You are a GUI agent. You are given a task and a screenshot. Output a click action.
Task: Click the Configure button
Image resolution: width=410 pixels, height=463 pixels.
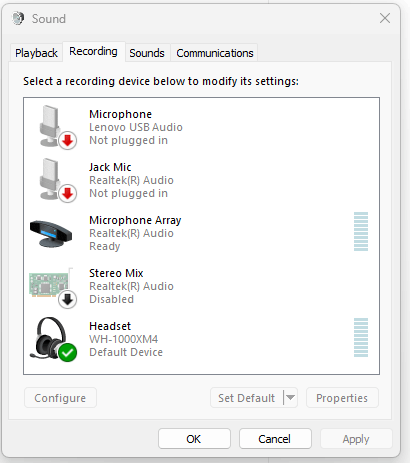[x=60, y=397]
